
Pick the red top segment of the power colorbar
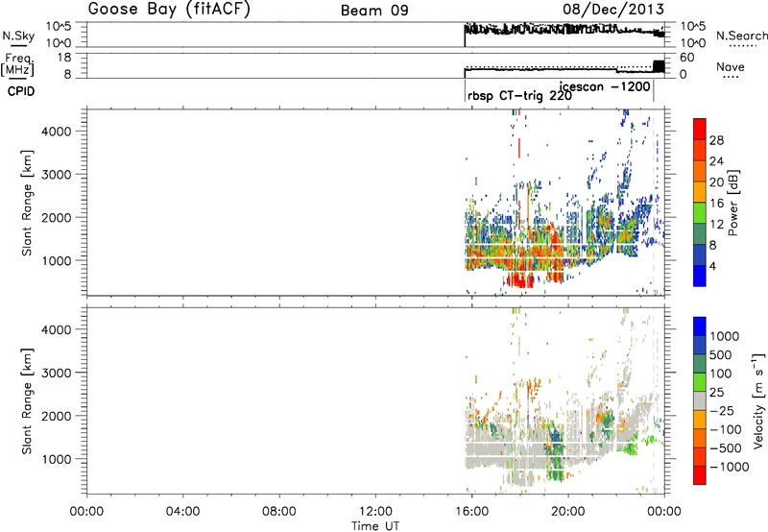click(x=700, y=129)
